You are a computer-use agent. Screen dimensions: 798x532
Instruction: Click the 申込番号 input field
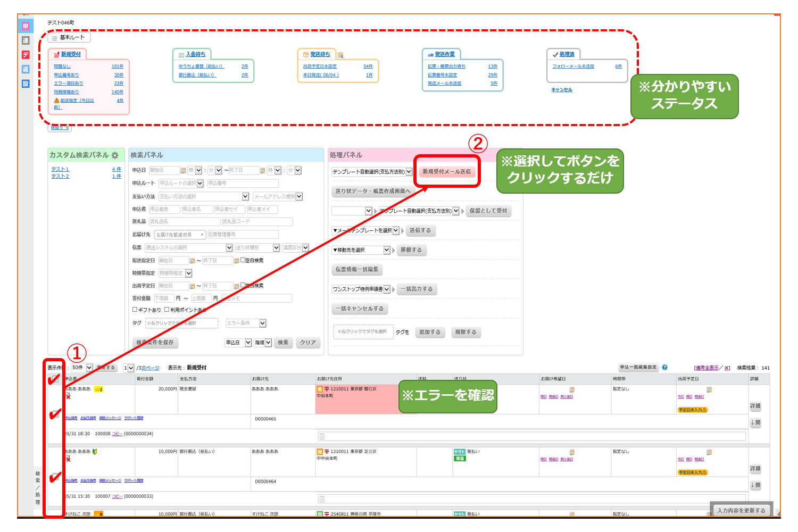point(242,184)
